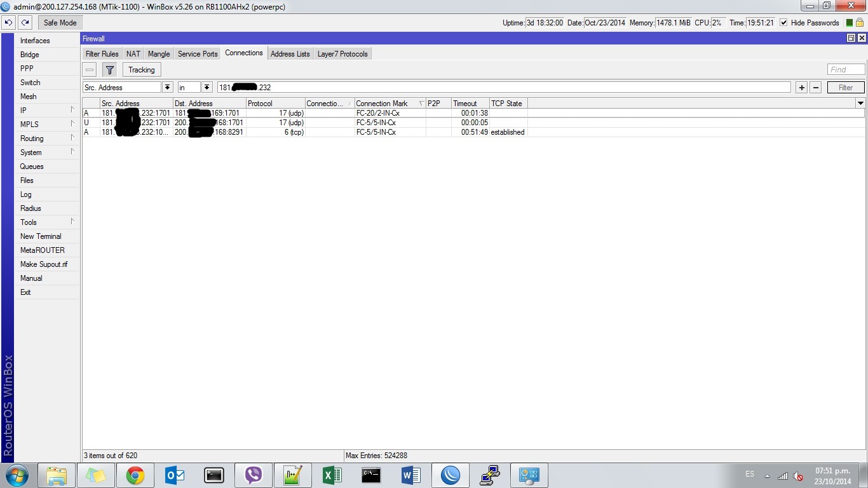Image resolution: width=868 pixels, height=488 pixels.
Task: Sort by the TCP State column header
Action: 508,104
